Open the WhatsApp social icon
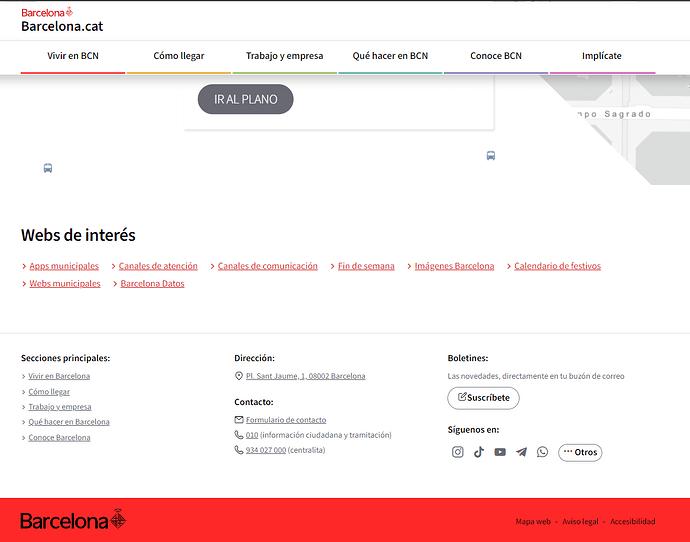Viewport: 690px width, 542px height. (x=542, y=452)
